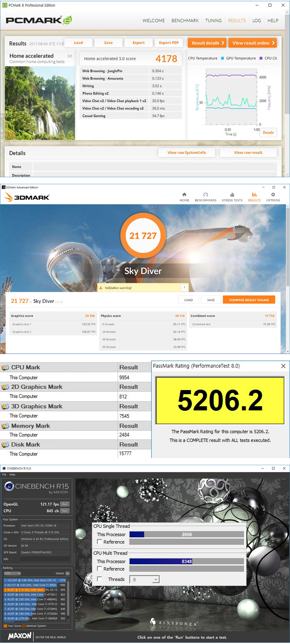Viewport: 290px width, 644px height.
Task: Click the MAXON logo in Cinebench
Action: [x=19, y=636]
